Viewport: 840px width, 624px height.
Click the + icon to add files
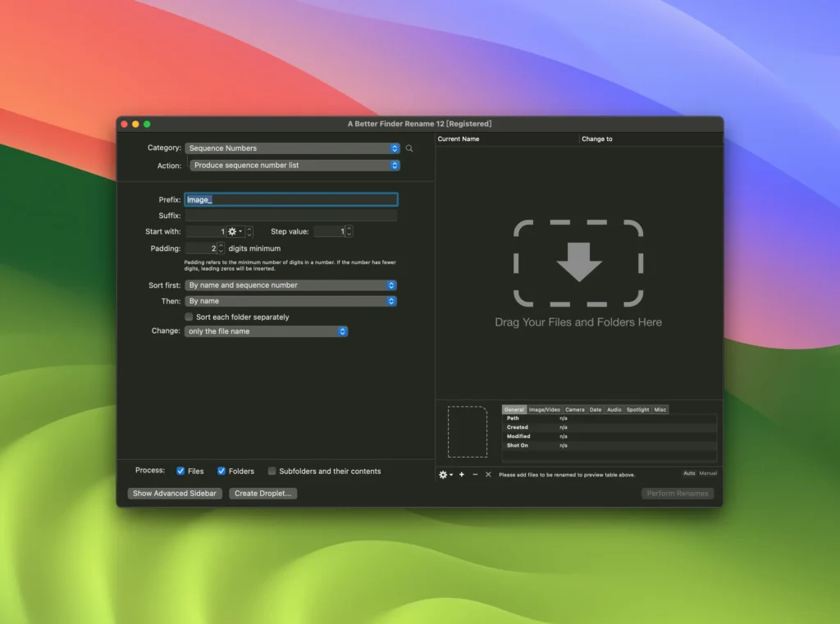tap(462, 475)
